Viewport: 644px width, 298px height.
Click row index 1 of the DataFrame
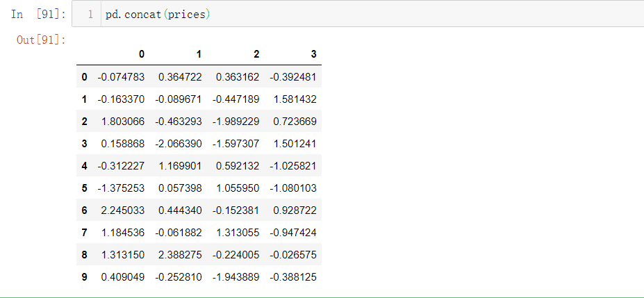(x=84, y=99)
